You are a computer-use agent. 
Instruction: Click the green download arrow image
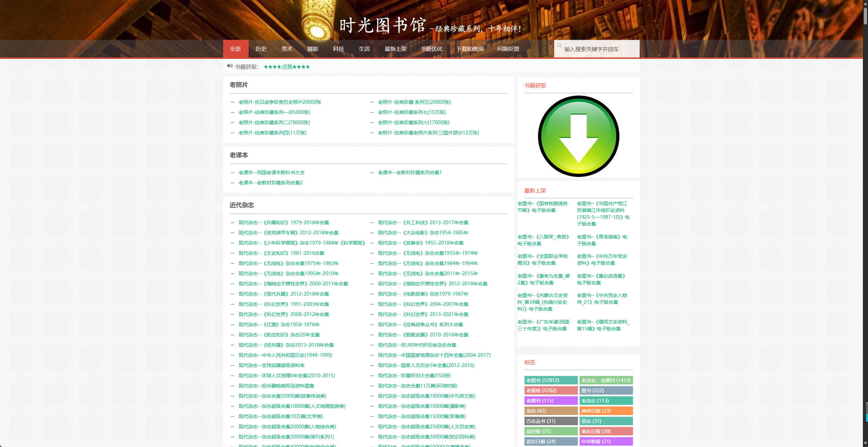point(578,136)
